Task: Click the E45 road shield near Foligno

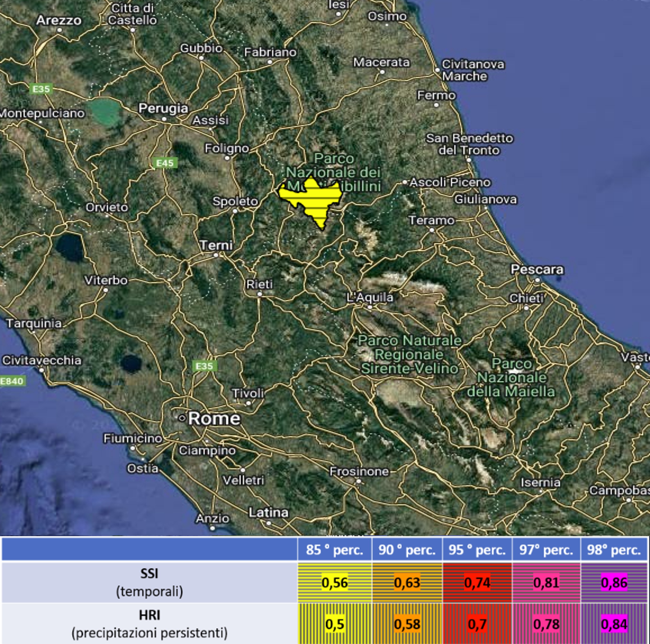Action: 165,163
